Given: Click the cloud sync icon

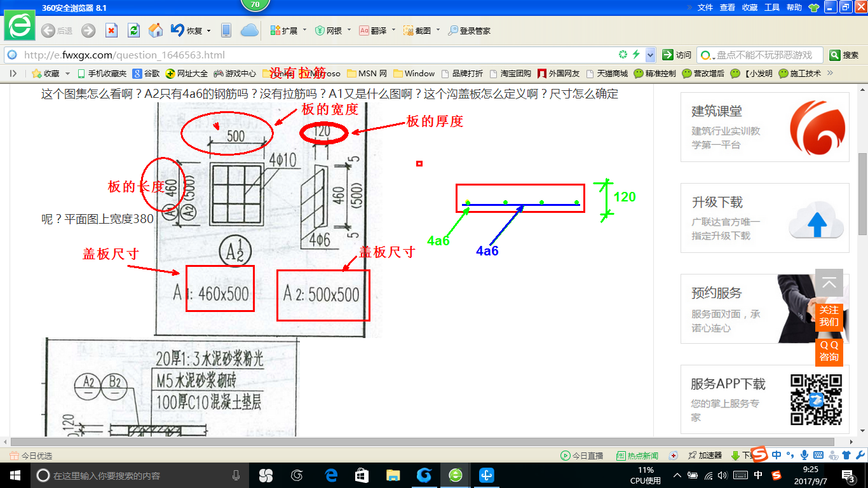Looking at the screenshot, I should [250, 30].
